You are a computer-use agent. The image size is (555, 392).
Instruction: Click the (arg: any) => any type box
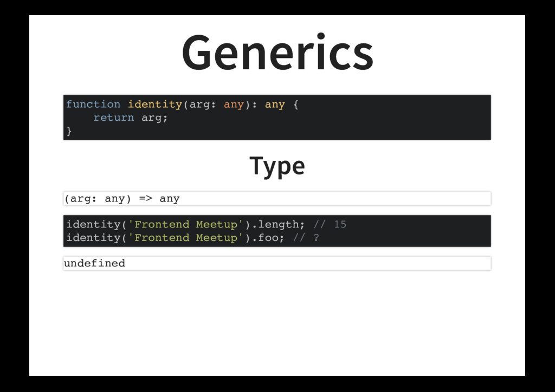277,199
